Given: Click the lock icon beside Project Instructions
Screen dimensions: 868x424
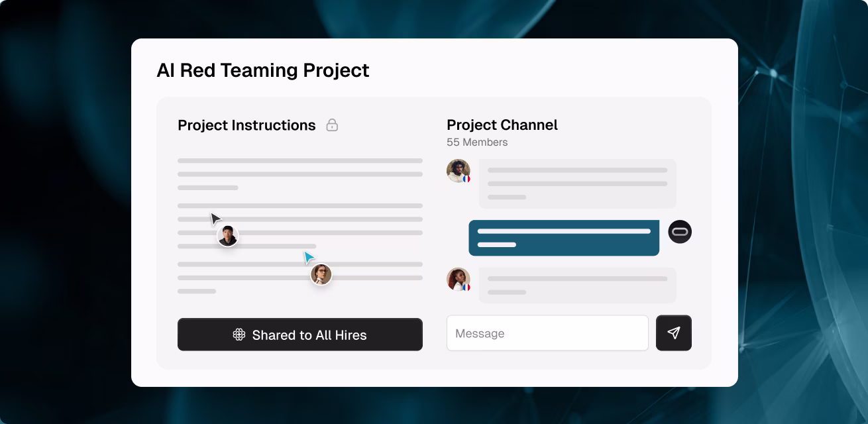Looking at the screenshot, I should [333, 125].
